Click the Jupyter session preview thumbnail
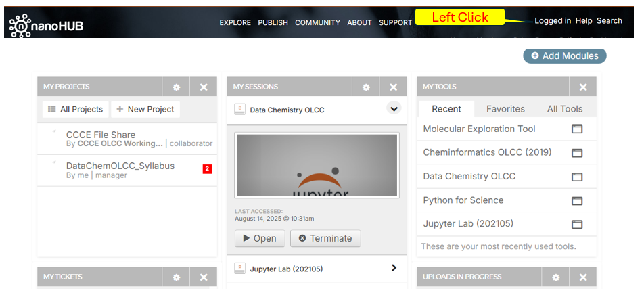The height and width of the screenshot is (295, 644). click(317, 165)
